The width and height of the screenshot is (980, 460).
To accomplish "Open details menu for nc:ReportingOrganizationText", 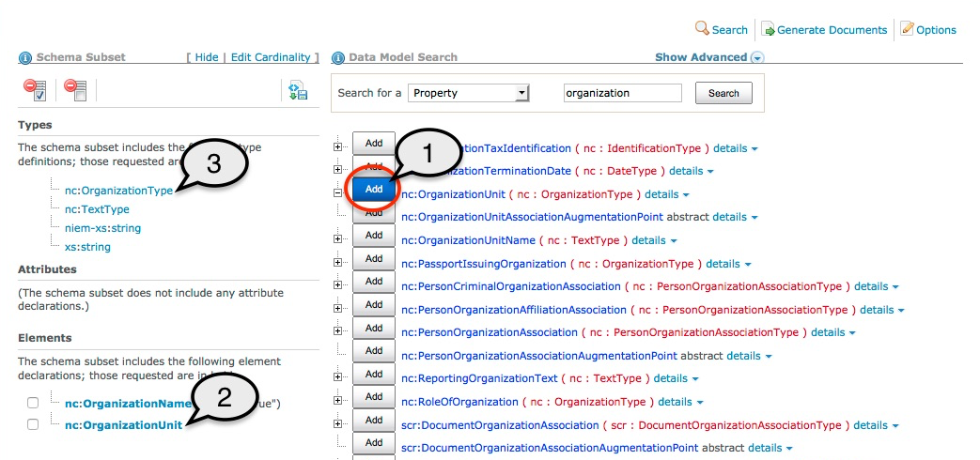I will coord(677,378).
